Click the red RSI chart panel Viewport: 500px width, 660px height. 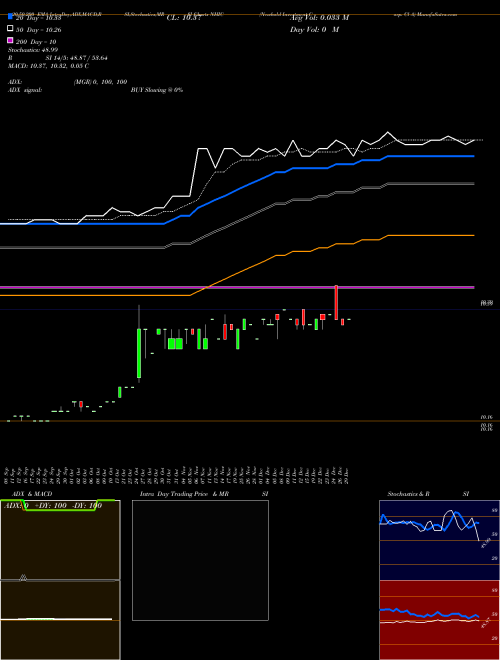pyautogui.click(x=439, y=620)
